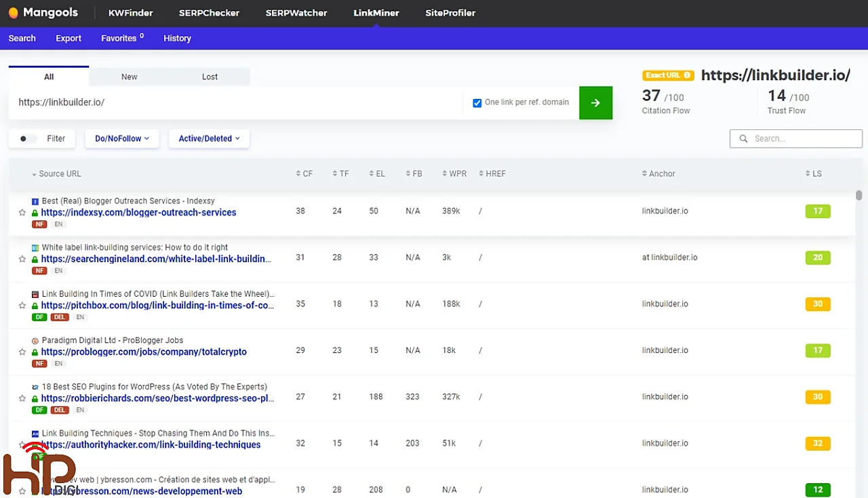Open History page
868x498 pixels.
[x=177, y=39]
